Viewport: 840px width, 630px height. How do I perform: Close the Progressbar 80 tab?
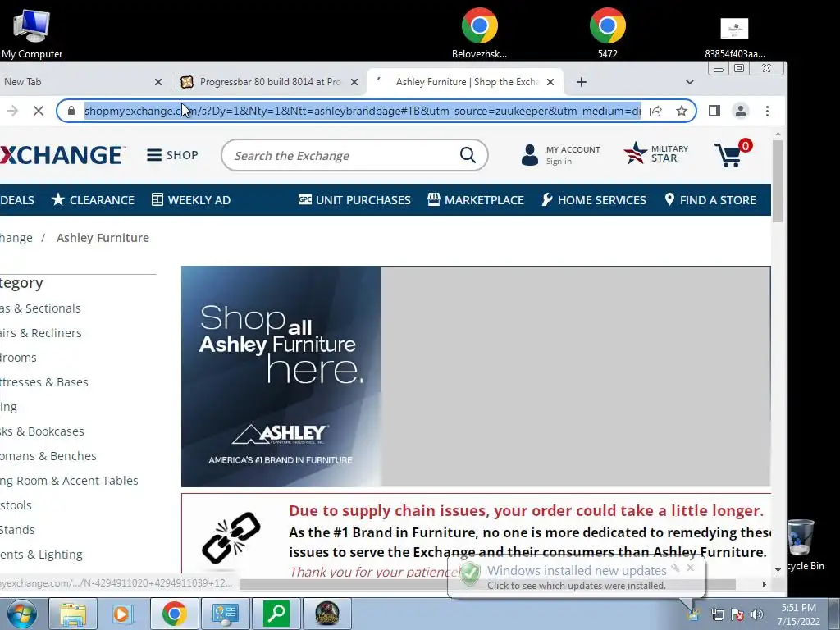pos(354,82)
